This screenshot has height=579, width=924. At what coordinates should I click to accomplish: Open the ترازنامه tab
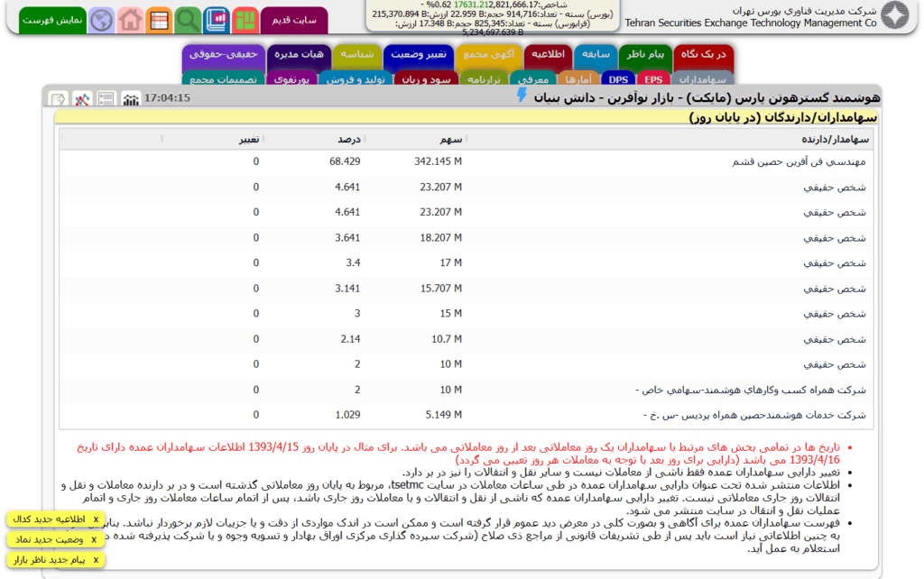coord(484,79)
